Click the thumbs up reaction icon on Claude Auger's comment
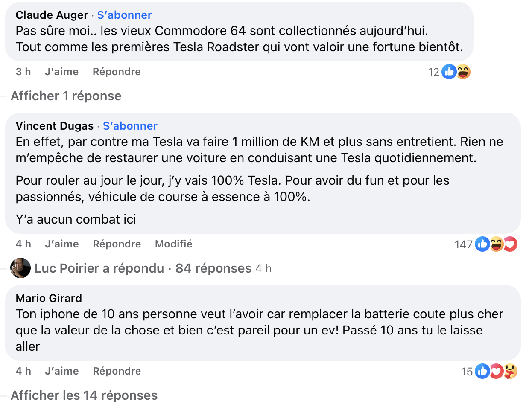532x407 pixels. click(x=449, y=72)
